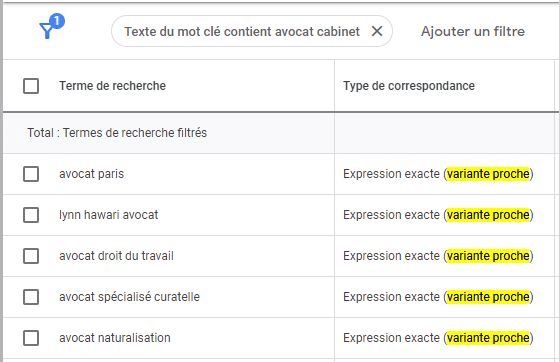
Task: Click the term 'avocat spécialisé curatelle'
Action: click(129, 297)
